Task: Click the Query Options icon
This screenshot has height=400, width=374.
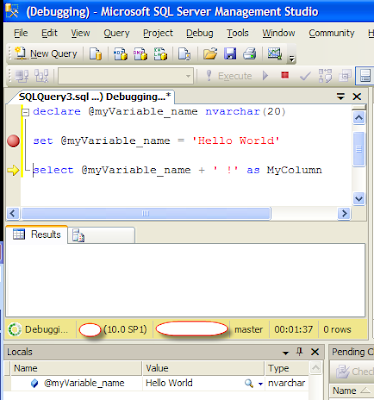Action: [345, 76]
